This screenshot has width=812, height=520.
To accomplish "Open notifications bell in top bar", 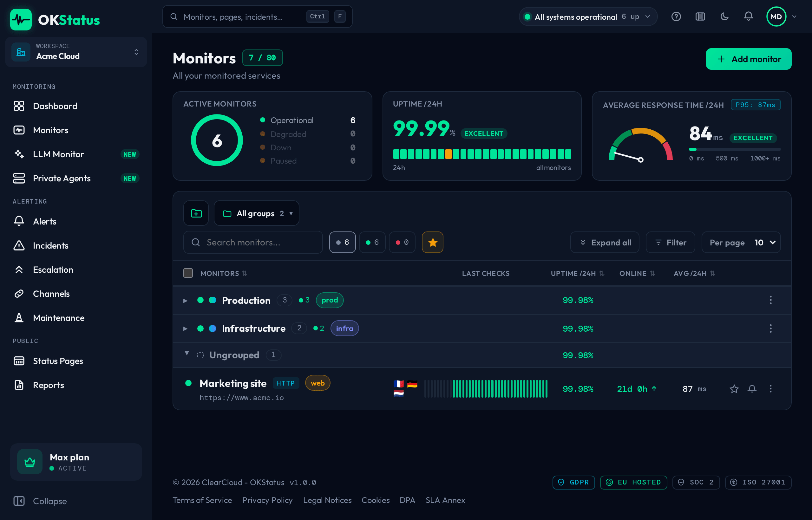I will point(749,16).
